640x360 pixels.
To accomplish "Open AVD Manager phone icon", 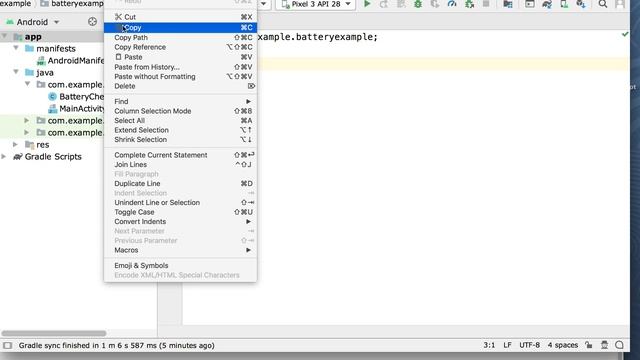I will coord(564,4).
